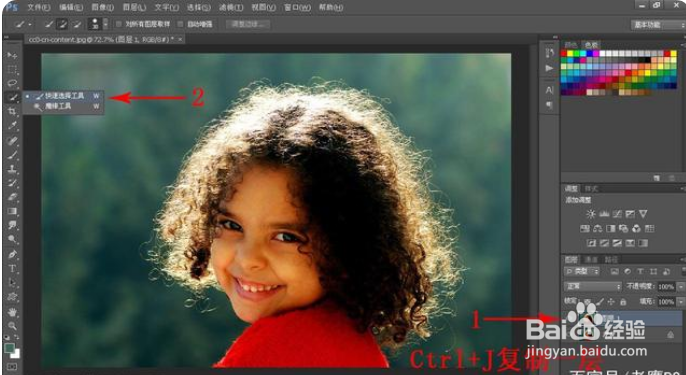Toggle lock all padlock icon
This screenshot has height=375, width=686.
pyautogui.click(x=623, y=301)
